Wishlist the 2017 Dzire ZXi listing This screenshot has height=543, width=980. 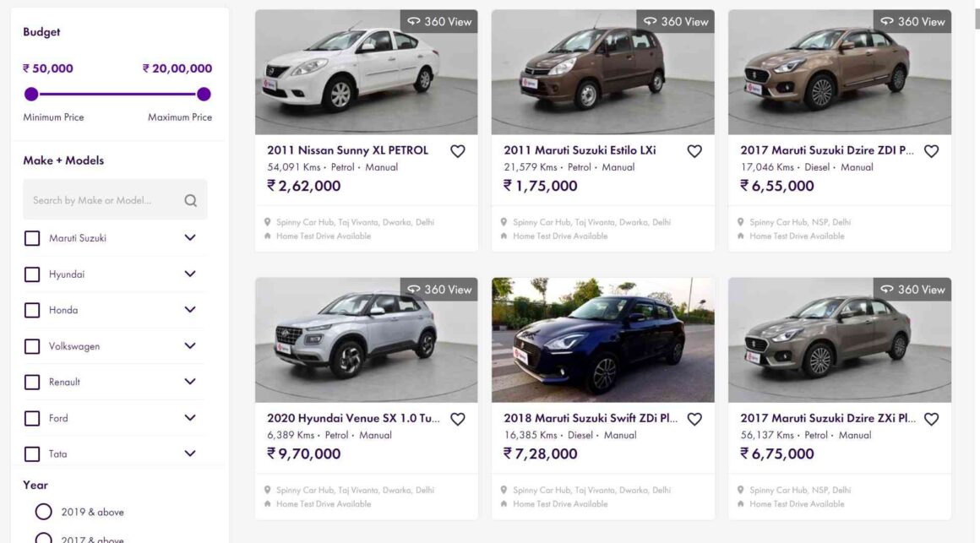click(x=931, y=419)
